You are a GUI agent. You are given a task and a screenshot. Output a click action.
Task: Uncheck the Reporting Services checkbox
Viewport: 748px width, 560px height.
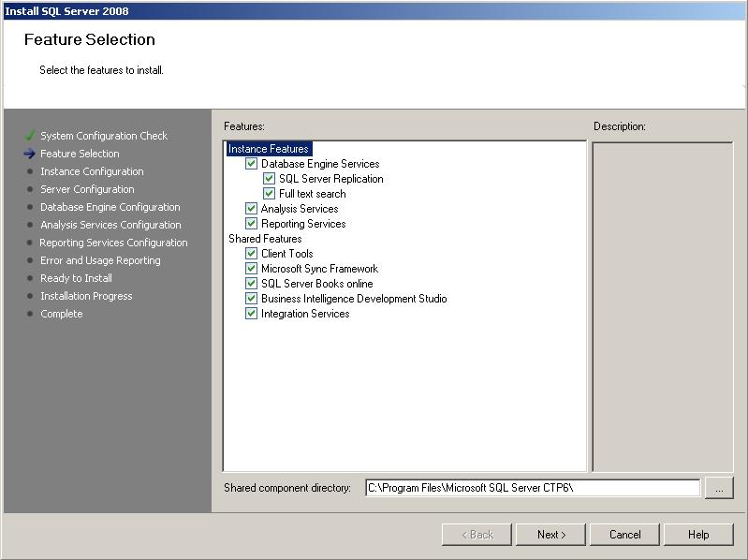coord(251,223)
